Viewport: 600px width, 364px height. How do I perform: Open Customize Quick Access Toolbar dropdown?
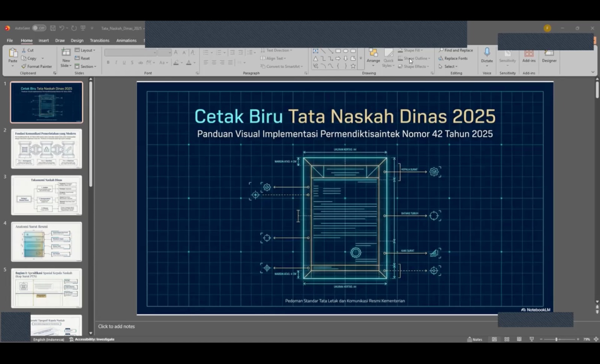(x=92, y=28)
